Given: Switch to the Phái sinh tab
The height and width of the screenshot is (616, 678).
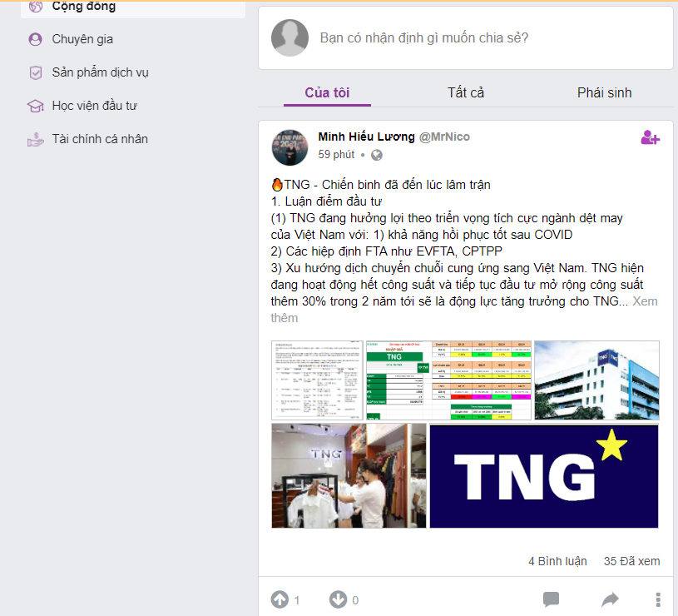Looking at the screenshot, I should point(604,92).
